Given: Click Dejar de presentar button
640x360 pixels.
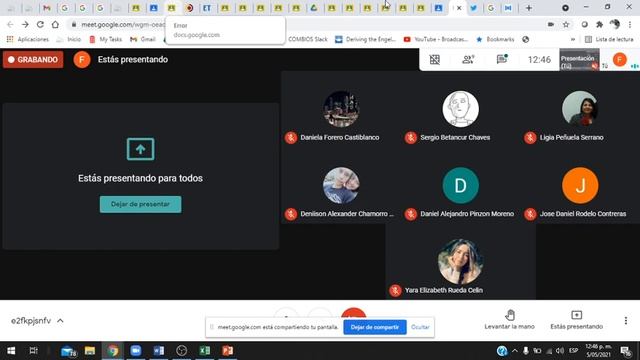Looking at the screenshot, I should pos(140,204).
